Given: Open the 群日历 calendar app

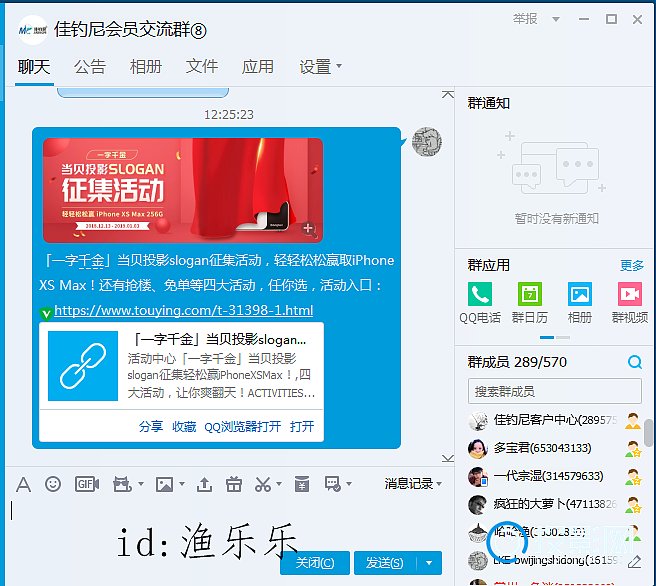Looking at the screenshot, I should tap(530, 303).
